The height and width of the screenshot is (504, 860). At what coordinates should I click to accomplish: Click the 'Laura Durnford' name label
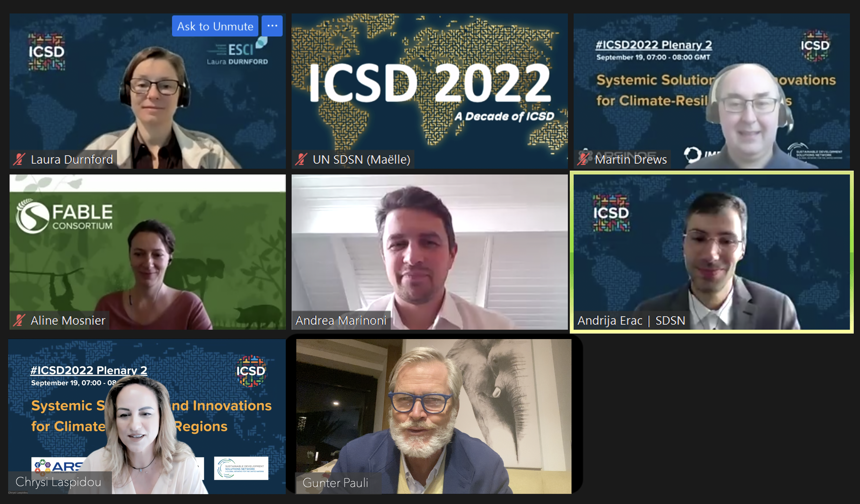tap(72, 159)
